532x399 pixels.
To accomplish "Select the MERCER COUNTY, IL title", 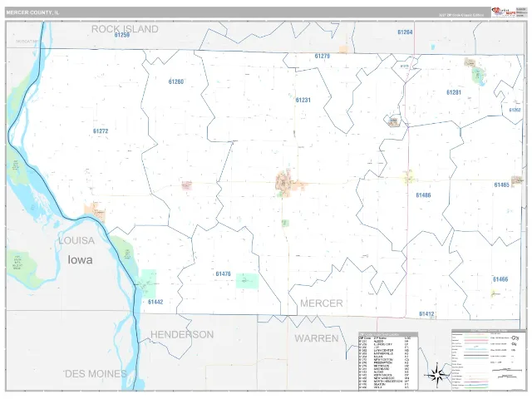I will click(33, 12).
